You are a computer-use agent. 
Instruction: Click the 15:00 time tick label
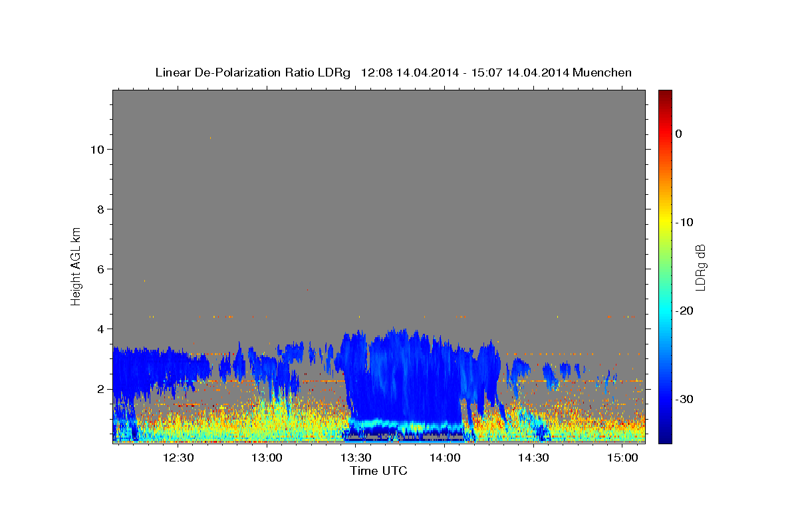point(622,458)
